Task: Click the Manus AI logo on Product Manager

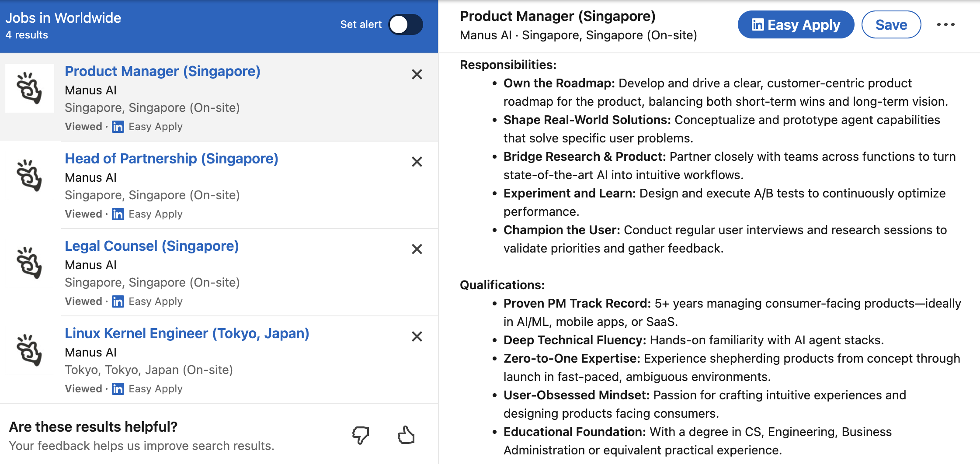Action: (29, 88)
